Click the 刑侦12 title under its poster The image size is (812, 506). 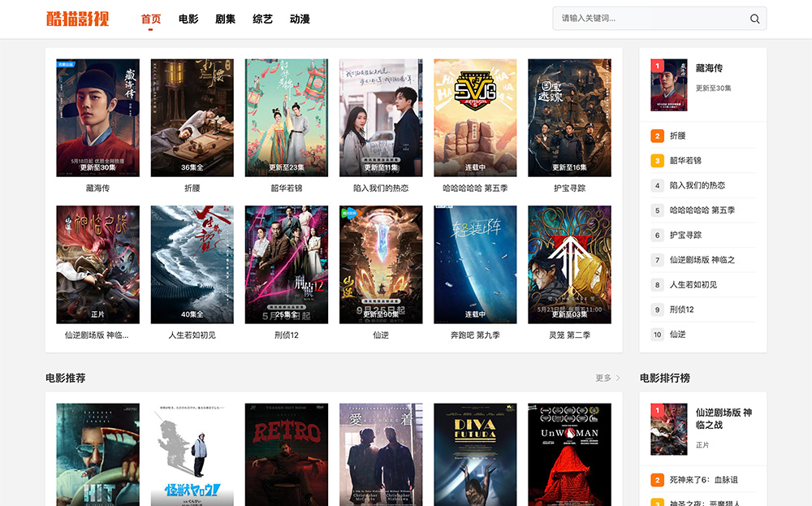[x=287, y=335]
